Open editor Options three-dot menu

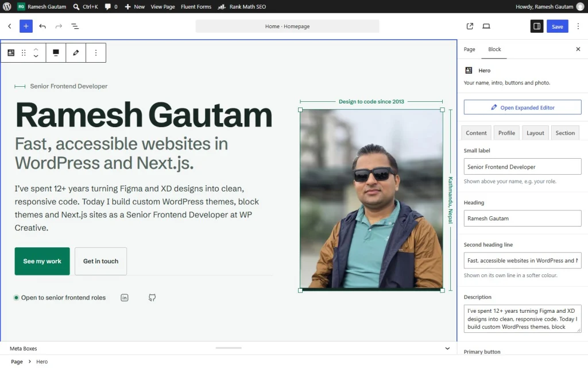pos(578,26)
